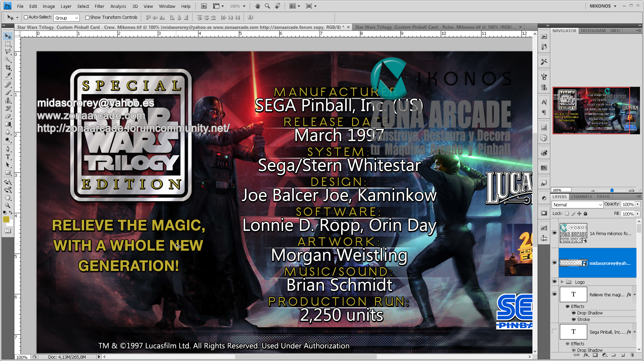Open the Swatches panel icon
Screen dimensions: 644x361
pos(544,168)
